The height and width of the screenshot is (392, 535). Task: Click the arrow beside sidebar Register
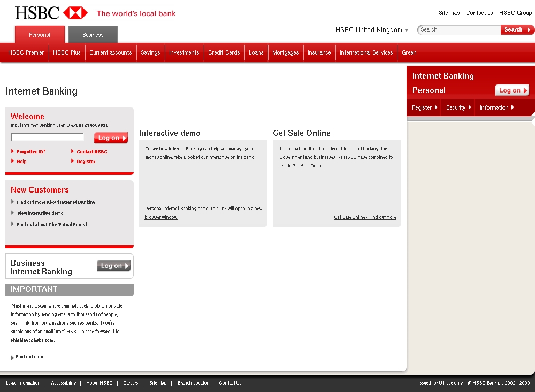pos(436,107)
